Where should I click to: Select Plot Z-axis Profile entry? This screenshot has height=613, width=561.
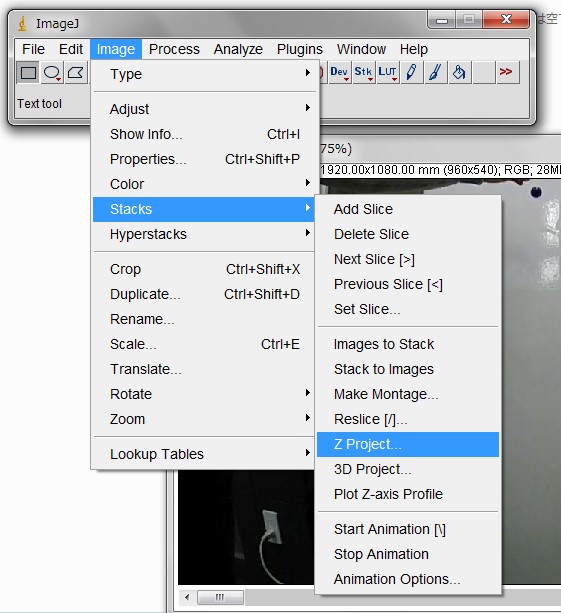pyautogui.click(x=408, y=494)
